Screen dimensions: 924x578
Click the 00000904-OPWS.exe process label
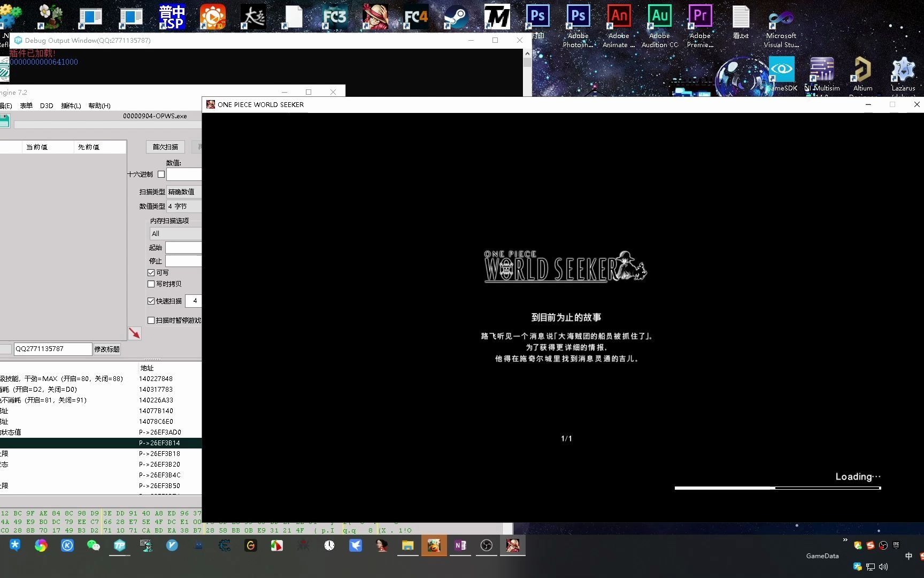[155, 116]
